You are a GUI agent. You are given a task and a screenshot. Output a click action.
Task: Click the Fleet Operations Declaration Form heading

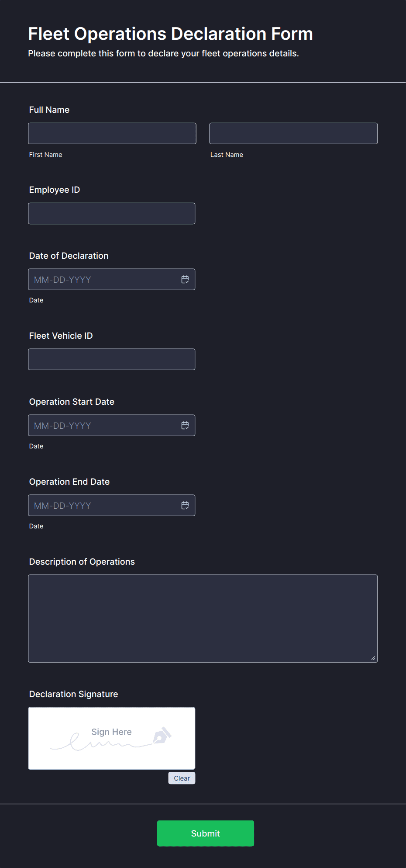171,34
